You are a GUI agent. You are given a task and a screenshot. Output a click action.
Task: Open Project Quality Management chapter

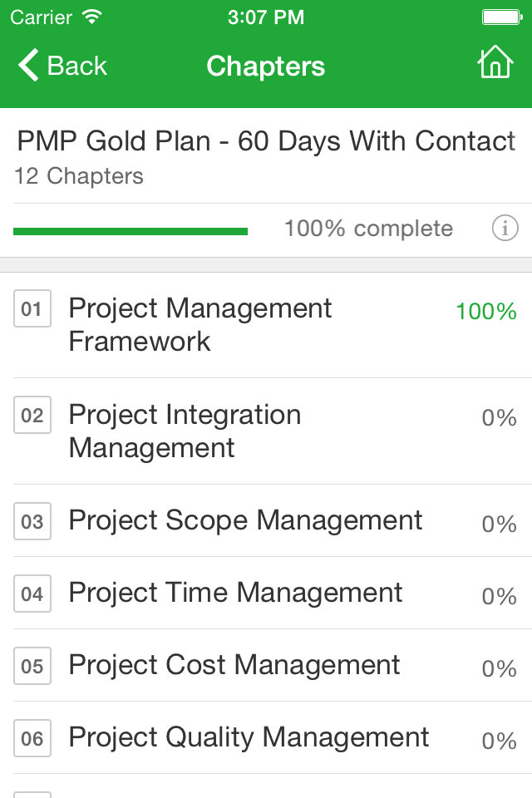tap(249, 738)
